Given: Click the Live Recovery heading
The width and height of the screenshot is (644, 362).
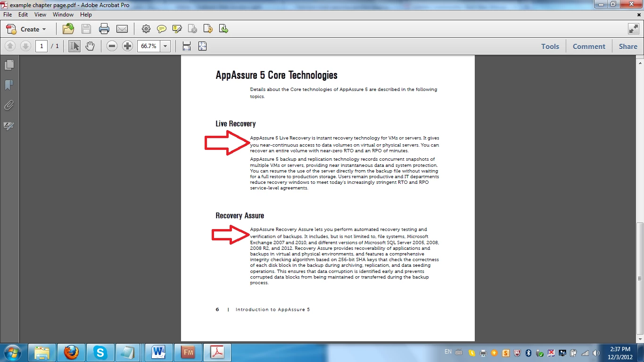Looking at the screenshot, I should tap(236, 124).
